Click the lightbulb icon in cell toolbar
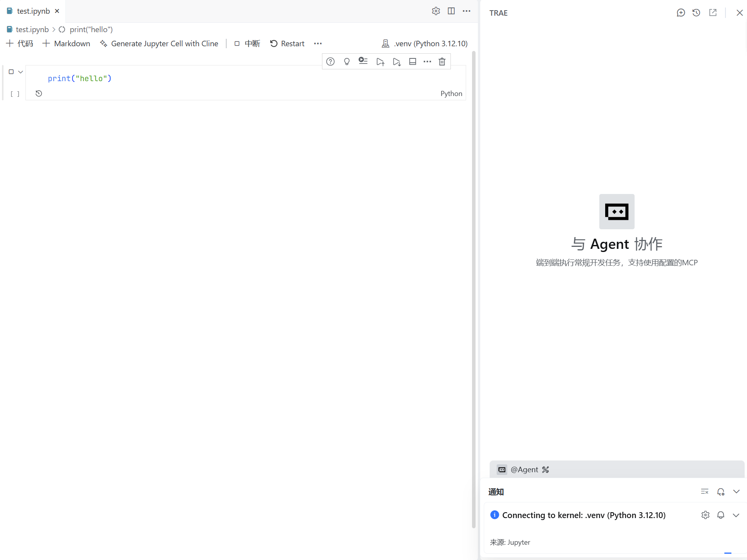 [347, 62]
